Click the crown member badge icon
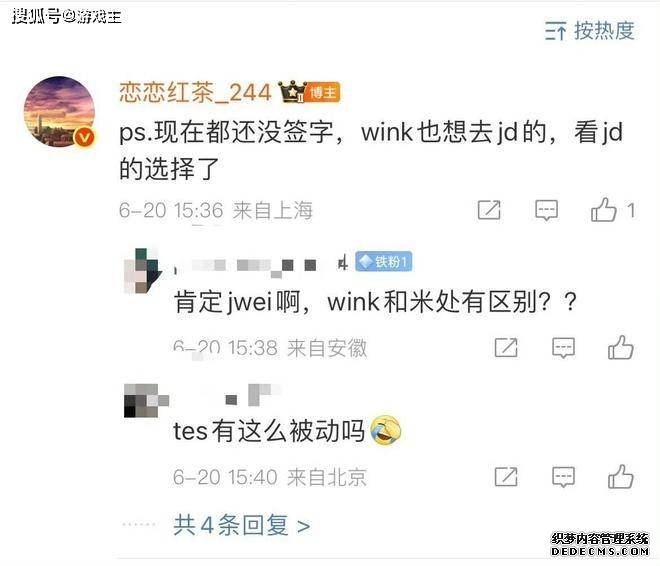Image resolution: width=660 pixels, height=566 pixels. click(x=292, y=92)
